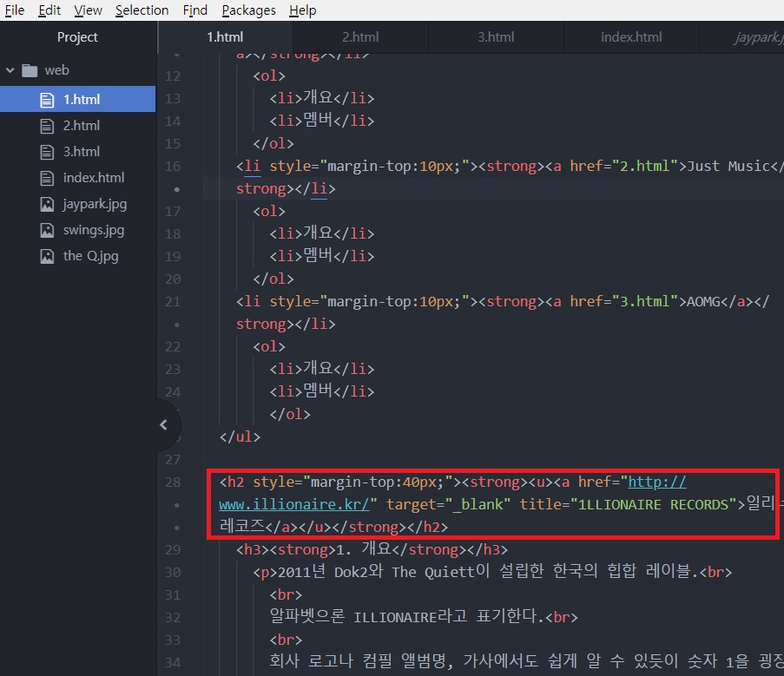Open the Packages menu

tap(248, 10)
